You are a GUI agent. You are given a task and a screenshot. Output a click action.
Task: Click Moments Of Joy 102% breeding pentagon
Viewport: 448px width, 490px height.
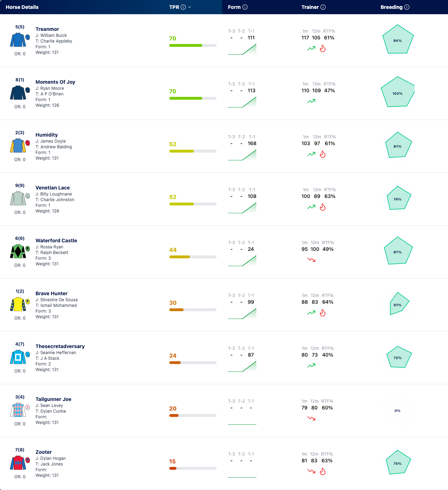[398, 92]
